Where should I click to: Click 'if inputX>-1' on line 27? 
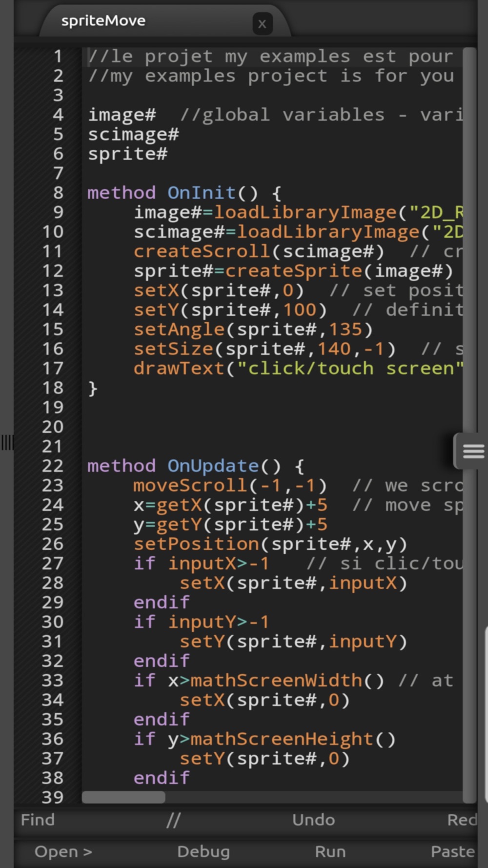coord(202,564)
